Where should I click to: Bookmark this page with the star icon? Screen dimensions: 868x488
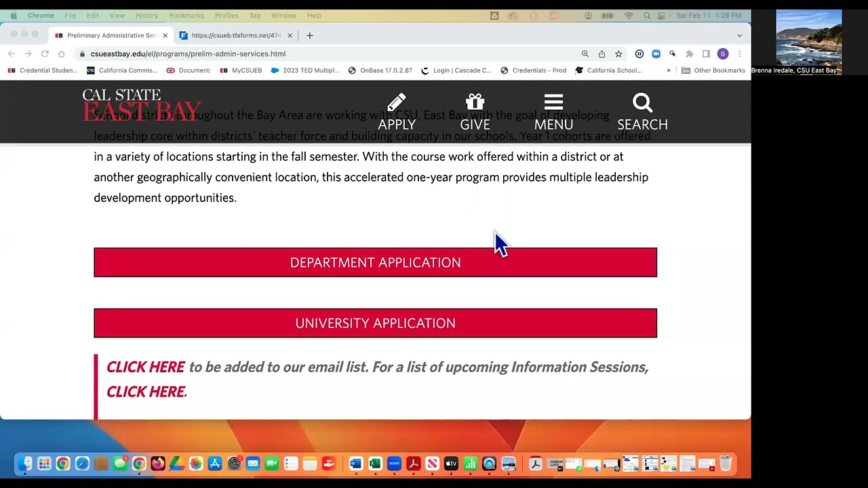[x=618, y=54]
